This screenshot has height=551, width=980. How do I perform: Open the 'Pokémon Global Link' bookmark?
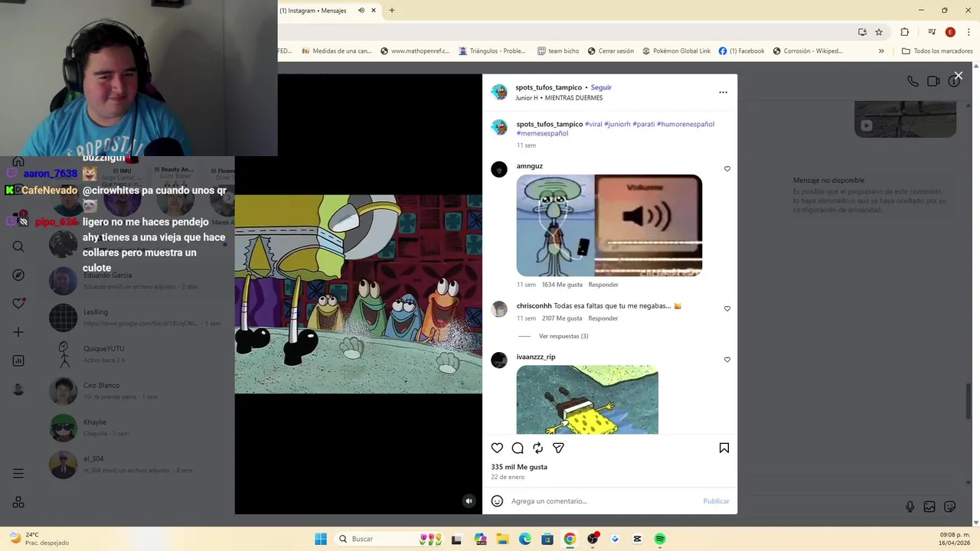[676, 51]
